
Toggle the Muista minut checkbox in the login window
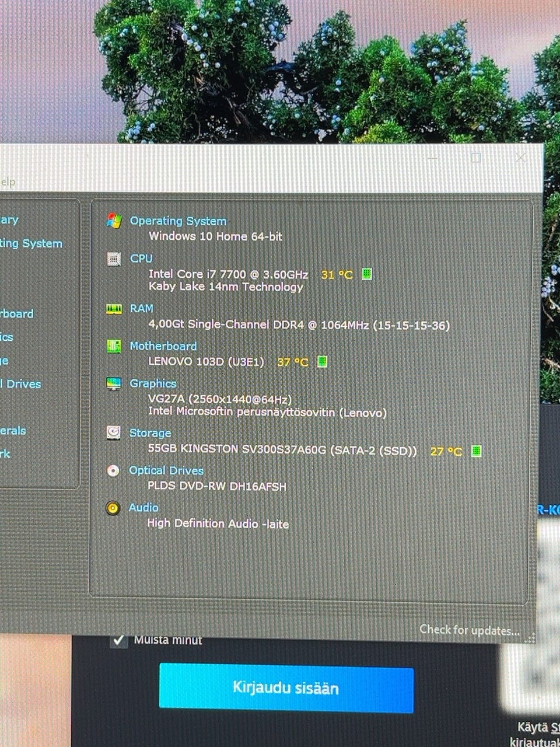click(119, 640)
